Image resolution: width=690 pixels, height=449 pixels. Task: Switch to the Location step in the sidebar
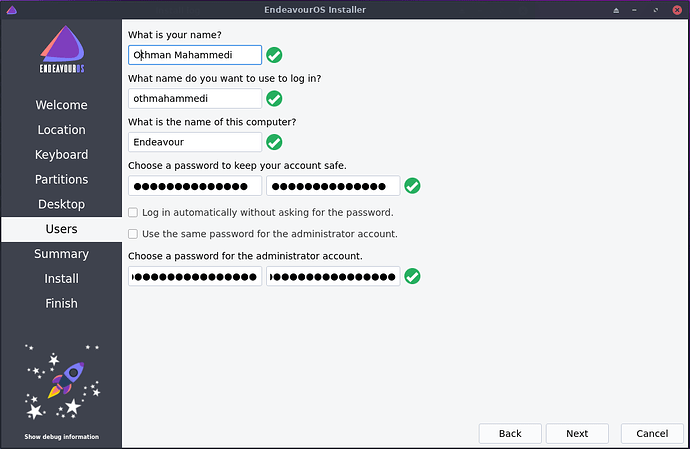tap(61, 130)
